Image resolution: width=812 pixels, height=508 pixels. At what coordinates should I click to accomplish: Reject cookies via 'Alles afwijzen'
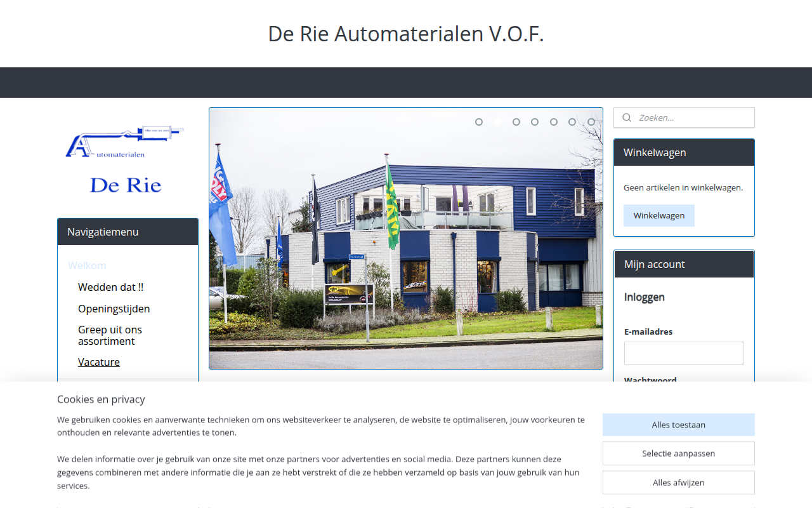679,483
